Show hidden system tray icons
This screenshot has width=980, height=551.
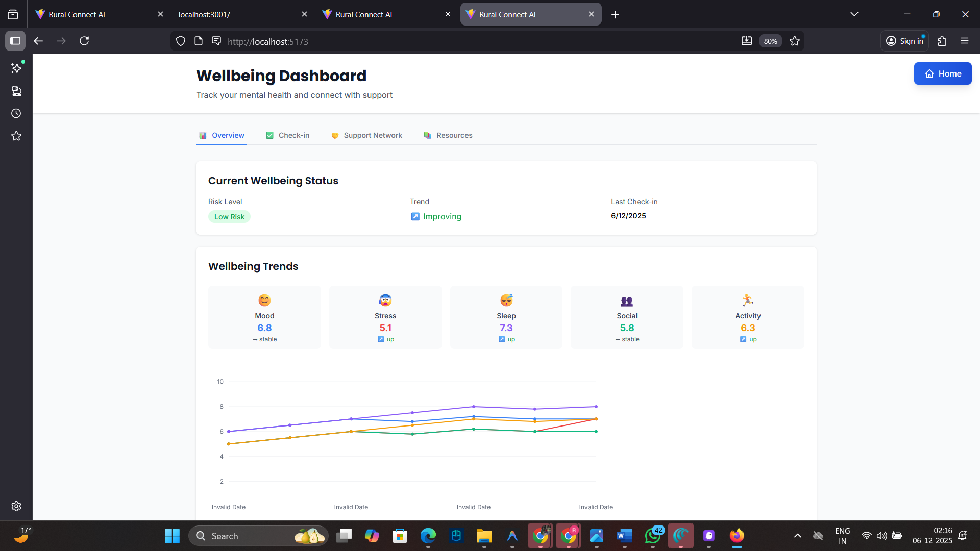[x=797, y=536]
